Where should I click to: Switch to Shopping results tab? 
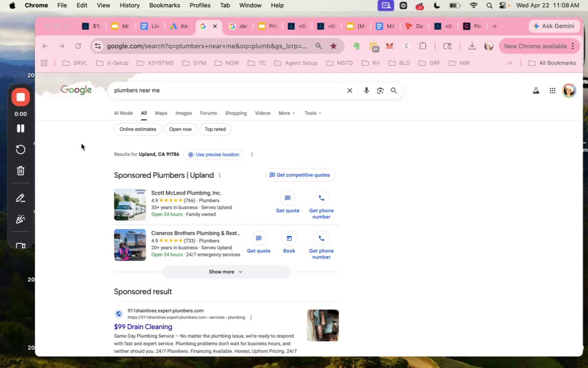(x=236, y=113)
